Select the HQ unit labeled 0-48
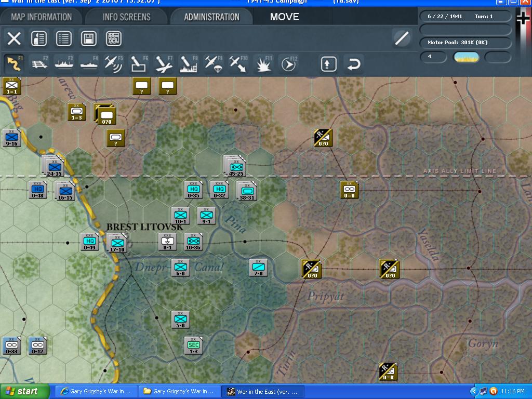This screenshot has height=399, width=532. (37, 189)
